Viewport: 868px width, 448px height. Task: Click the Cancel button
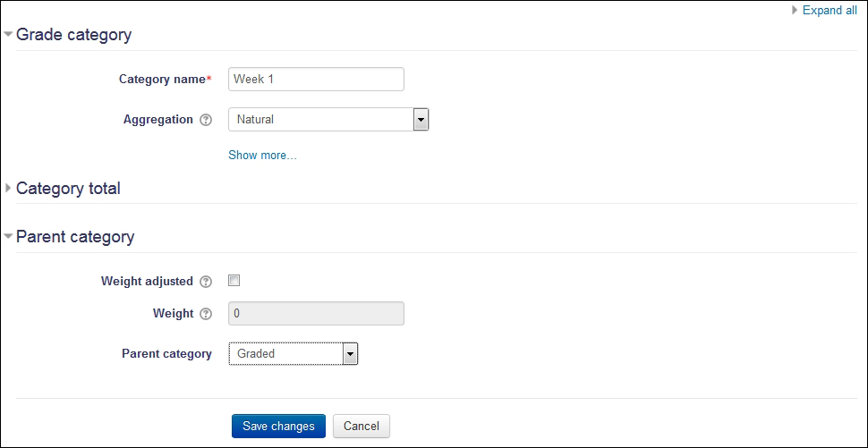point(362,427)
